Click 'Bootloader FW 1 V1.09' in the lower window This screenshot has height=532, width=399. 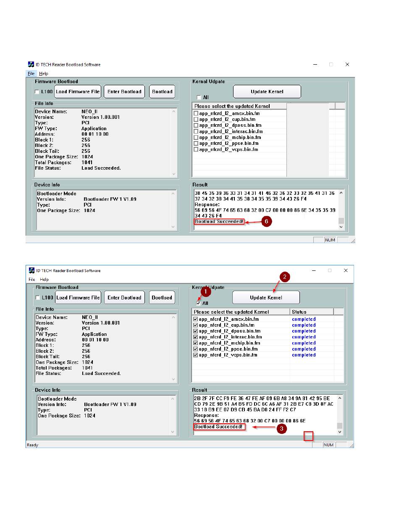click(110, 404)
